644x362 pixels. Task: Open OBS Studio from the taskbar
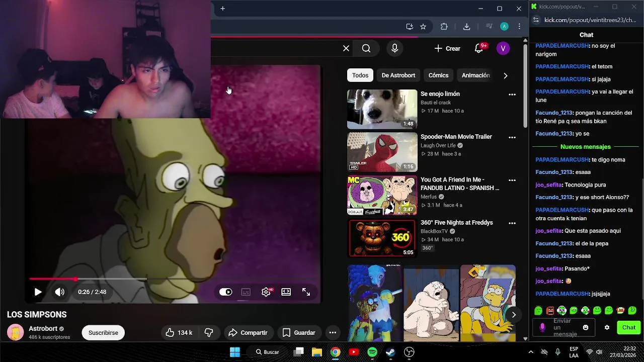point(410,352)
